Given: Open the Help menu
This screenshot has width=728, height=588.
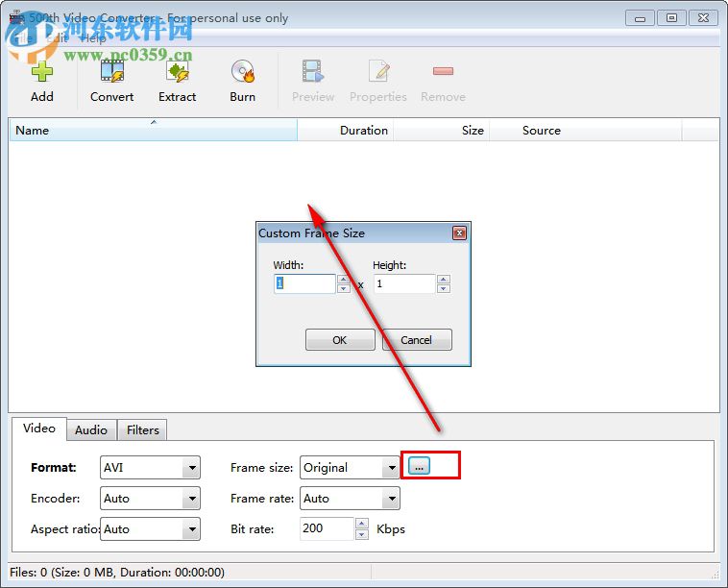Looking at the screenshot, I should pyautogui.click(x=93, y=38).
